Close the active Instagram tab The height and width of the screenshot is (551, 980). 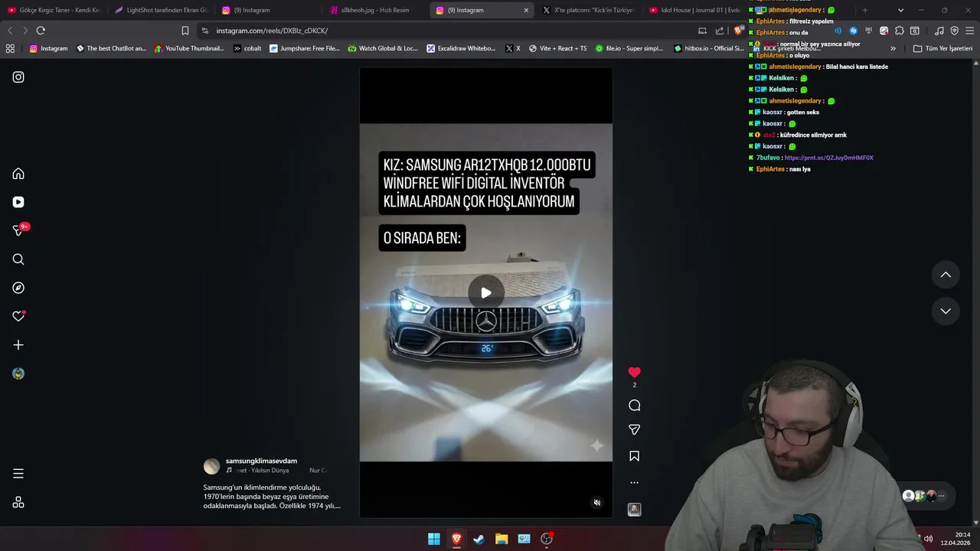point(526,10)
